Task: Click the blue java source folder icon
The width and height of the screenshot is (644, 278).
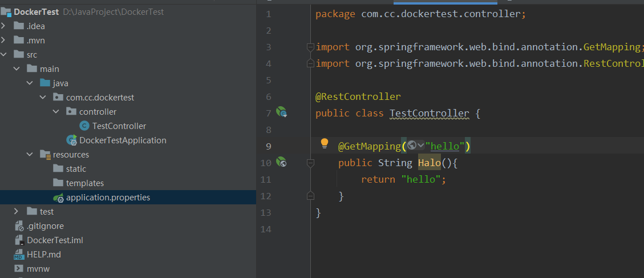Action: point(44,83)
